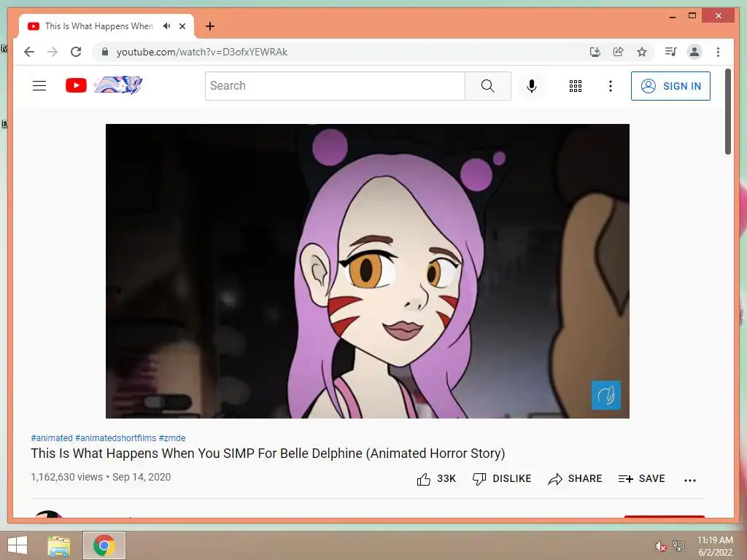The image size is (747, 560).
Task: Click the muted volume tray icon
Action: pos(660,546)
